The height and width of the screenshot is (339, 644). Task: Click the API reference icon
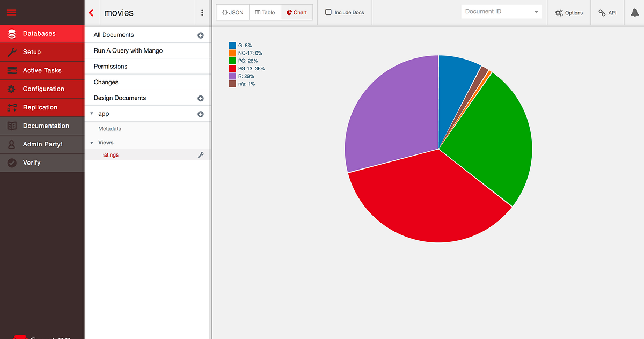pyautogui.click(x=607, y=12)
